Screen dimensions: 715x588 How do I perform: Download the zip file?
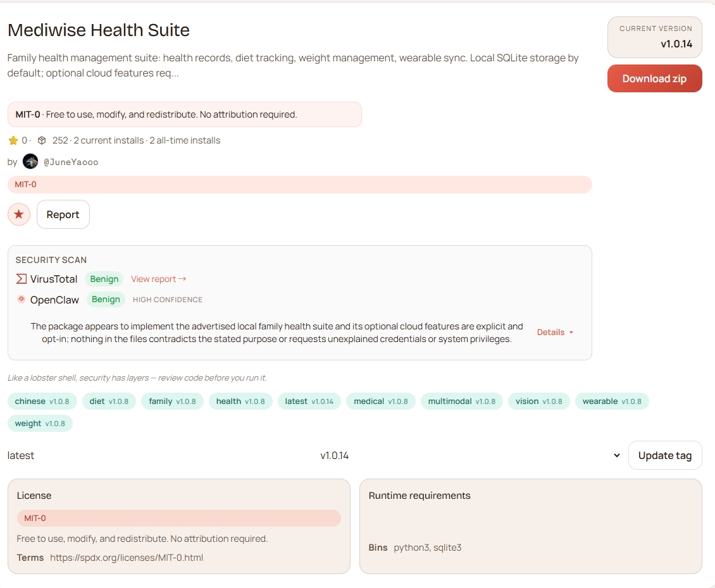(x=654, y=78)
